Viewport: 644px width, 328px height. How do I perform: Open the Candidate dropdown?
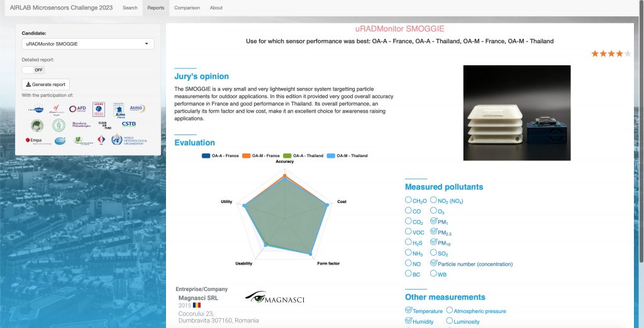click(x=88, y=43)
